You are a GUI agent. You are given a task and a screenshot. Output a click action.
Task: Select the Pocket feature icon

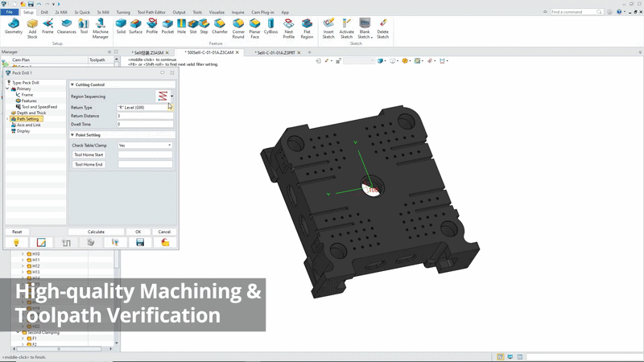click(x=167, y=27)
